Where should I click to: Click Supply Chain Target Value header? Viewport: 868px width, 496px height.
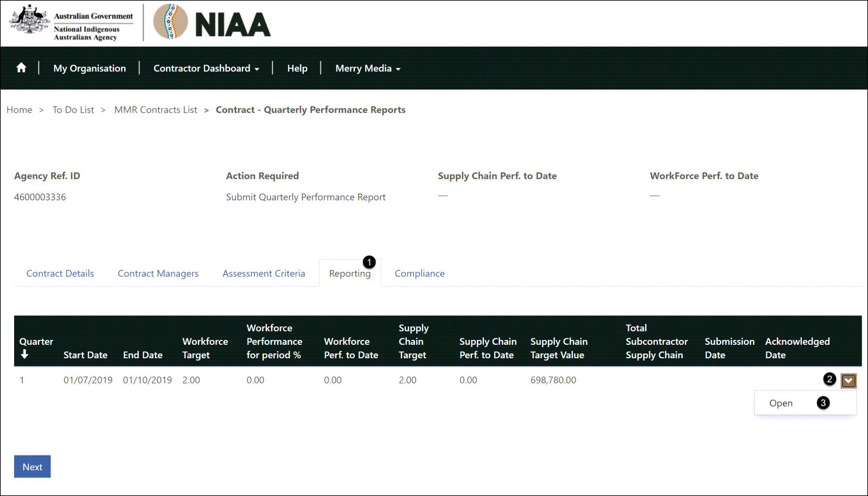pyautogui.click(x=559, y=348)
